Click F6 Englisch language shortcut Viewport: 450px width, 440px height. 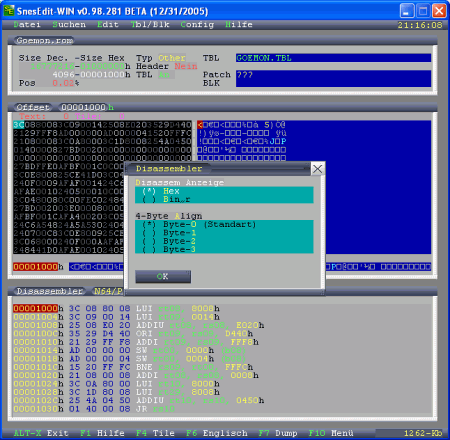[217, 433]
